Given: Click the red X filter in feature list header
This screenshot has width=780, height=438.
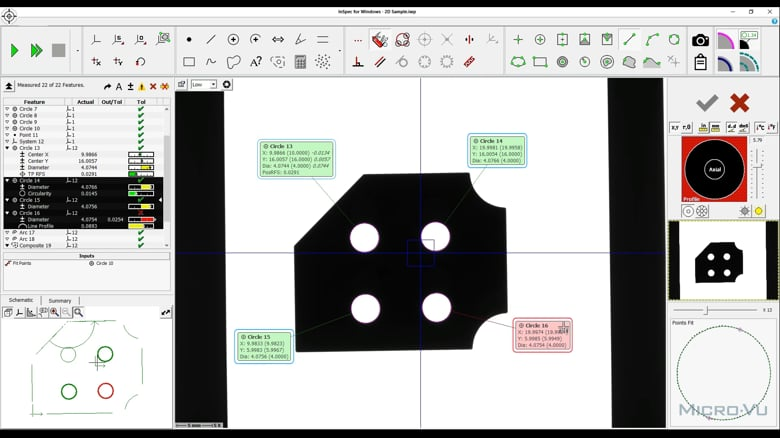Looking at the screenshot, I should [153, 87].
